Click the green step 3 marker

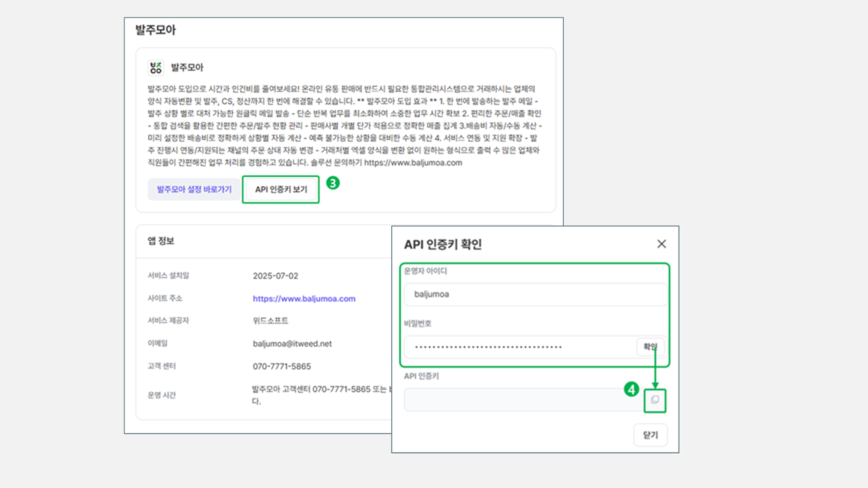pos(333,183)
